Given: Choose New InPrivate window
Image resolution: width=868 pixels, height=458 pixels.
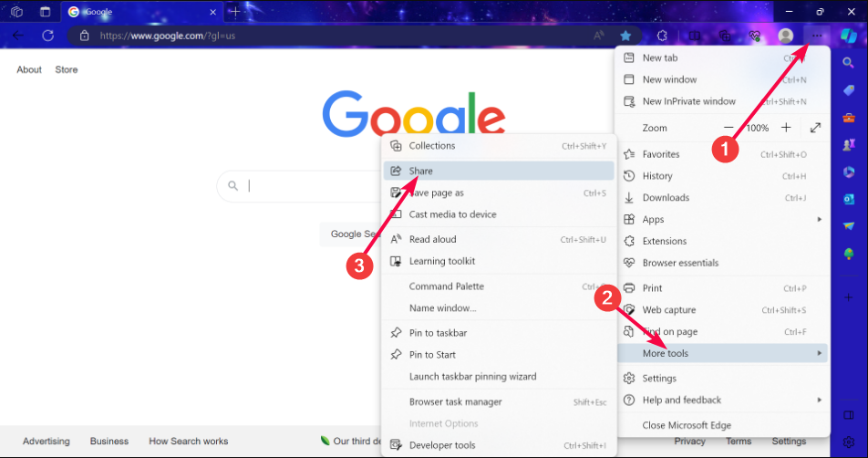Looking at the screenshot, I should point(688,101).
